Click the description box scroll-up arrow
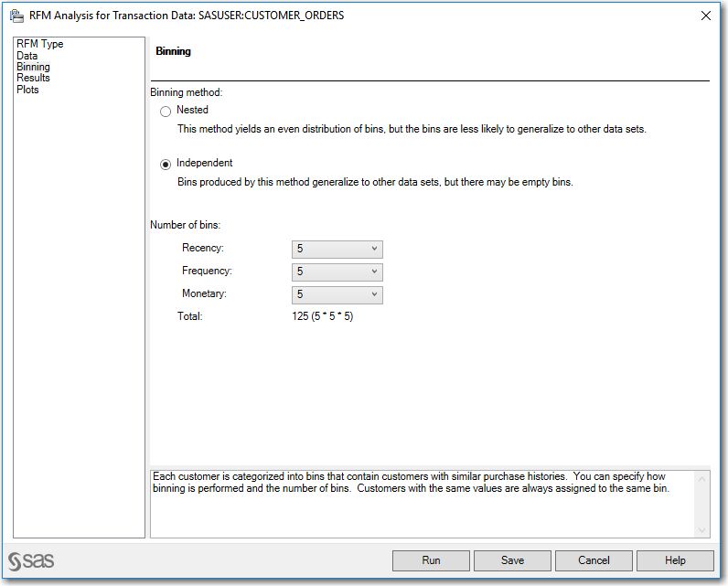Screen dimensions: 728x586 click(702, 478)
